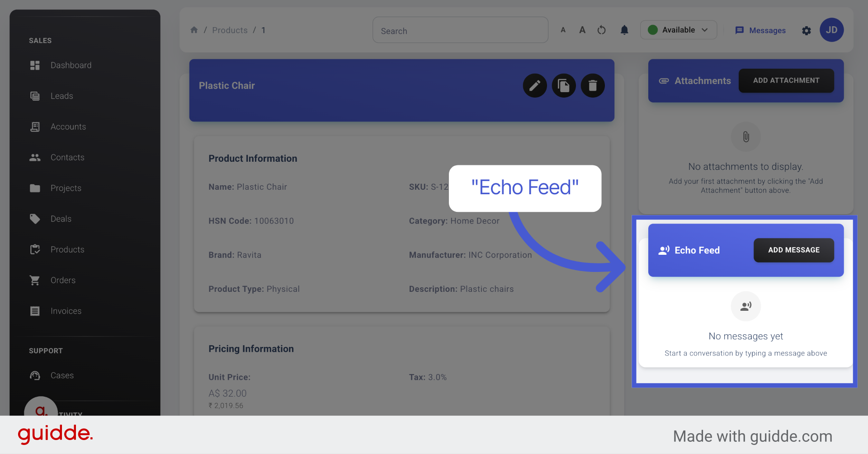Duplicate the product with the copy icon
Viewport: 868px width, 454px height.
564,85
